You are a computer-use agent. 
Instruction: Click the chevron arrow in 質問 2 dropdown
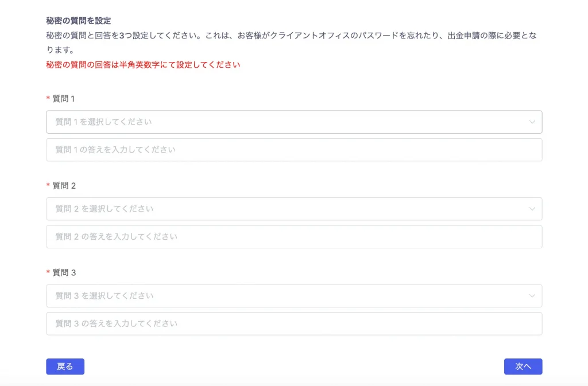[x=532, y=209]
